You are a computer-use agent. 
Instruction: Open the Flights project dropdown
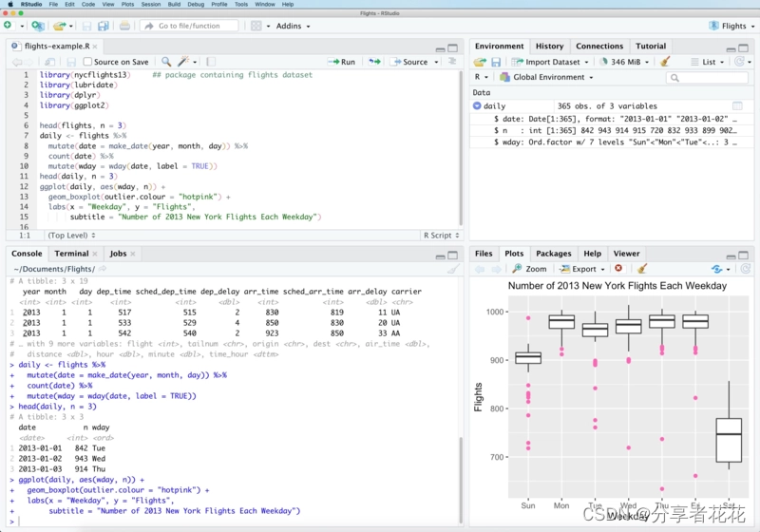coord(731,26)
